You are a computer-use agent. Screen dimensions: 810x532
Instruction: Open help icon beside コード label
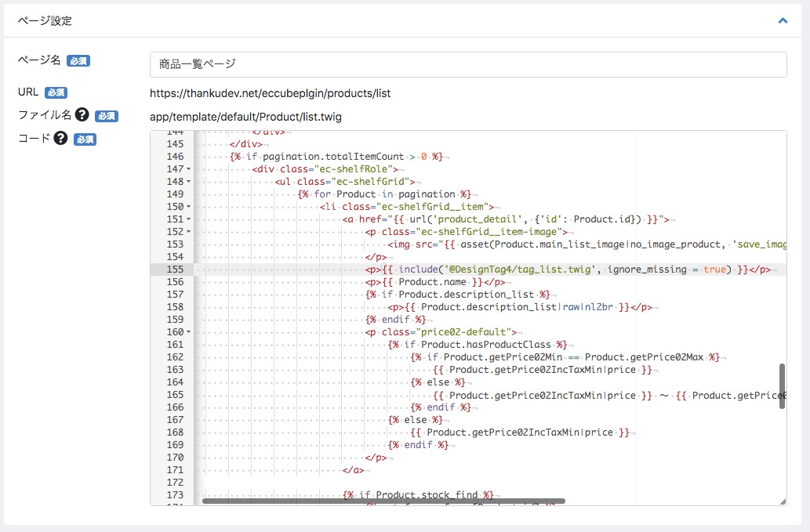[x=60, y=139]
